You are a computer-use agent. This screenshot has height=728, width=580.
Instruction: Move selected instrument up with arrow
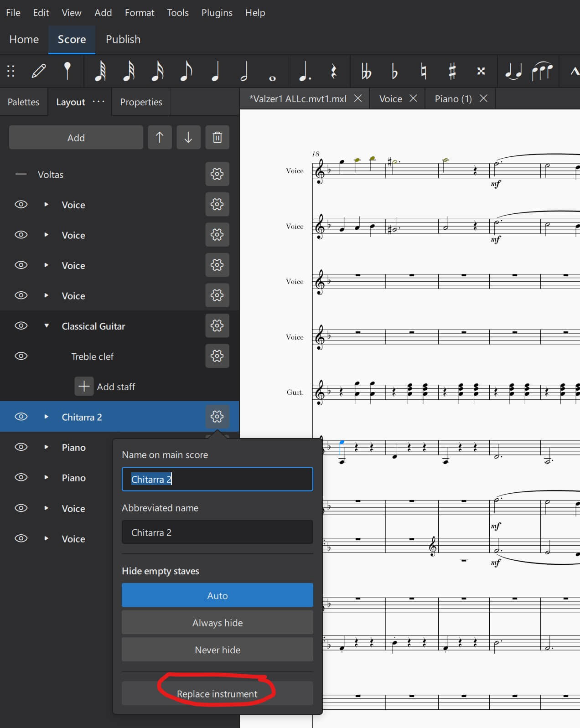coord(160,137)
